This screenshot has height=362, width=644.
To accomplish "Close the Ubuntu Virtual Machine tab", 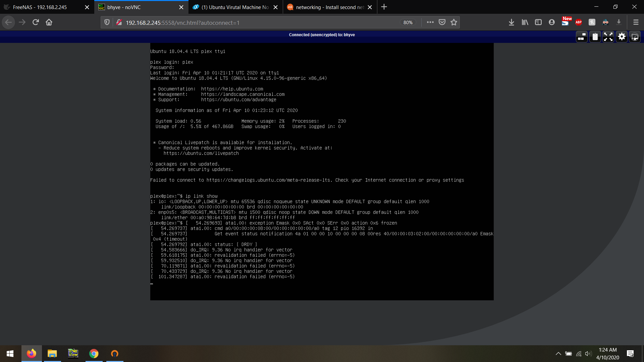I will (x=275, y=7).
